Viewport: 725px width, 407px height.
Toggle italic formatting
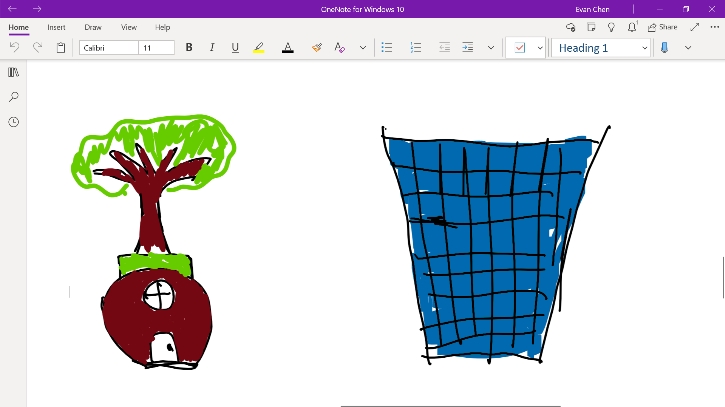tap(212, 47)
